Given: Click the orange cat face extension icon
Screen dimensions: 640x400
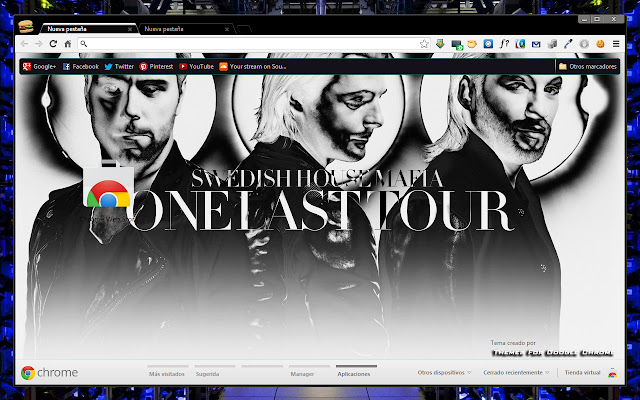Looking at the screenshot, I should point(472,44).
